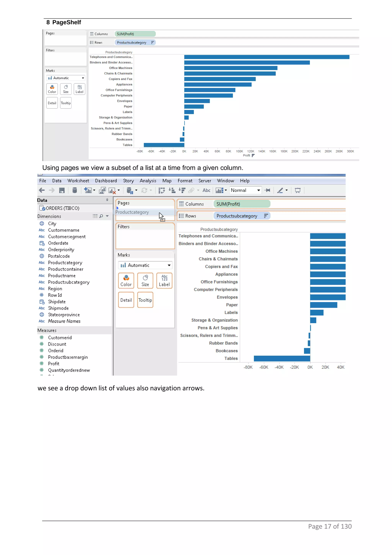Select the Profit measure field
Screen dimensions: 392x555
54,363
